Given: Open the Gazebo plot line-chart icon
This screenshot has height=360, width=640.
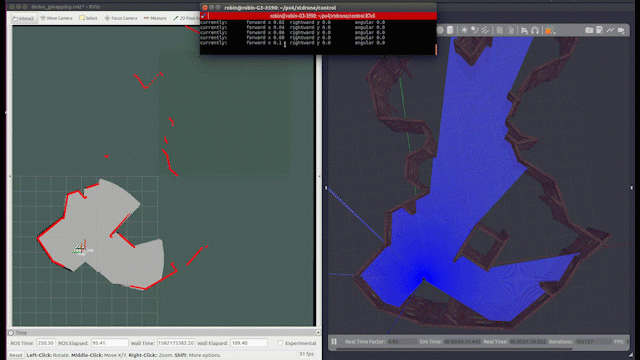Looking at the screenshot, I should [610, 30].
